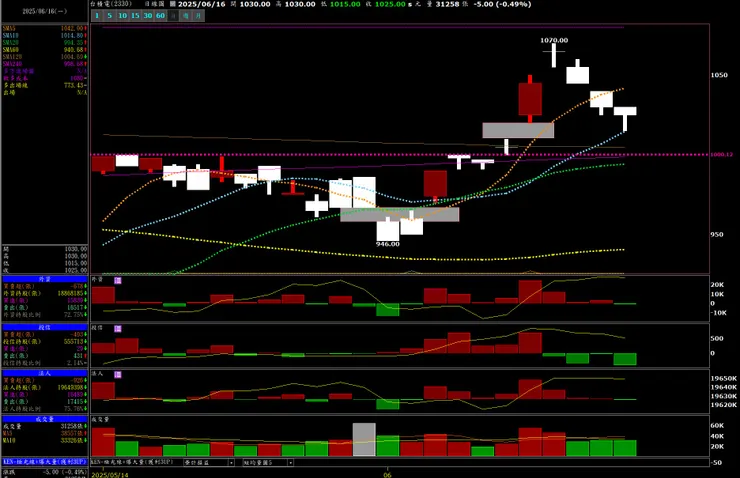Click the 成交量 31258 value row
The width and height of the screenshot is (740, 478).
point(45,426)
